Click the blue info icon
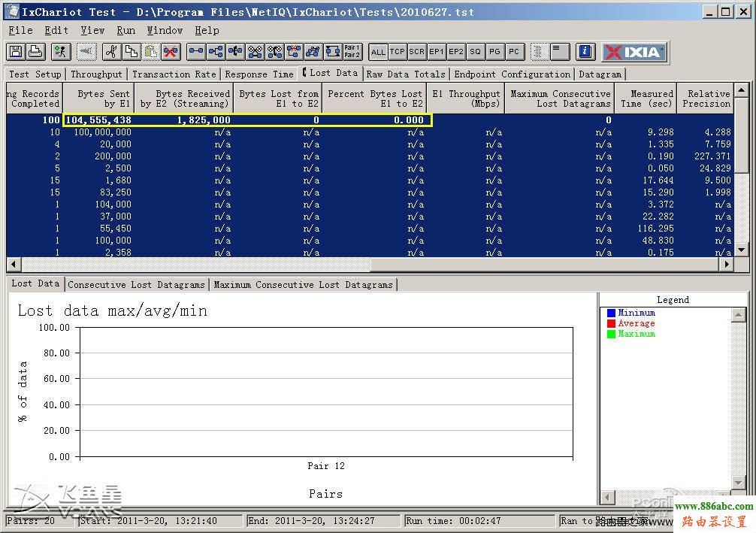Screen dimensions: 756x533 586,52
